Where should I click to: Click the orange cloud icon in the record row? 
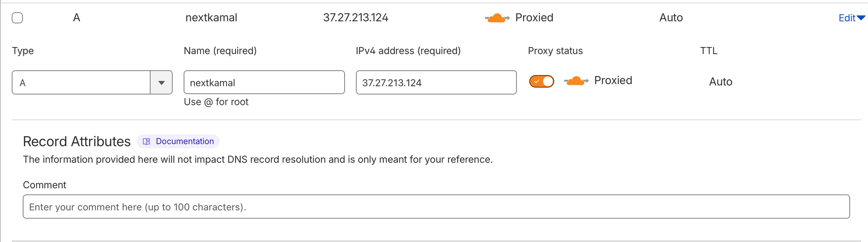(497, 18)
